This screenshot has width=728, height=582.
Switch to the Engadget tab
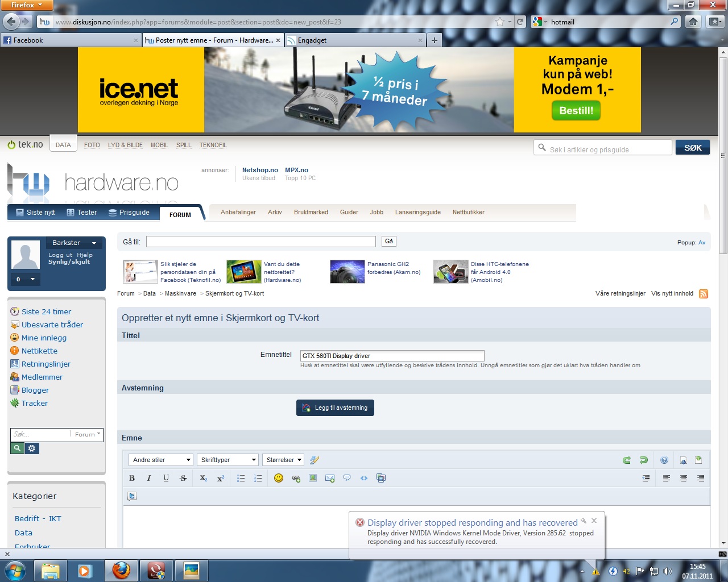click(355, 40)
